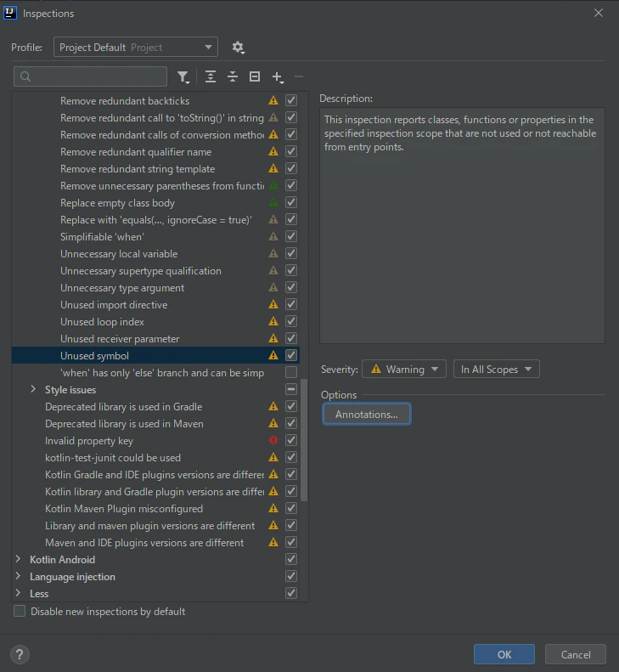
Task: Open the In All Scopes dropdown
Action: tap(497, 369)
